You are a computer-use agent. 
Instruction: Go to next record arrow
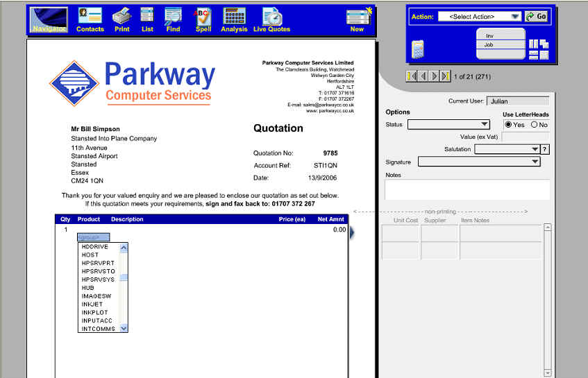click(434, 76)
